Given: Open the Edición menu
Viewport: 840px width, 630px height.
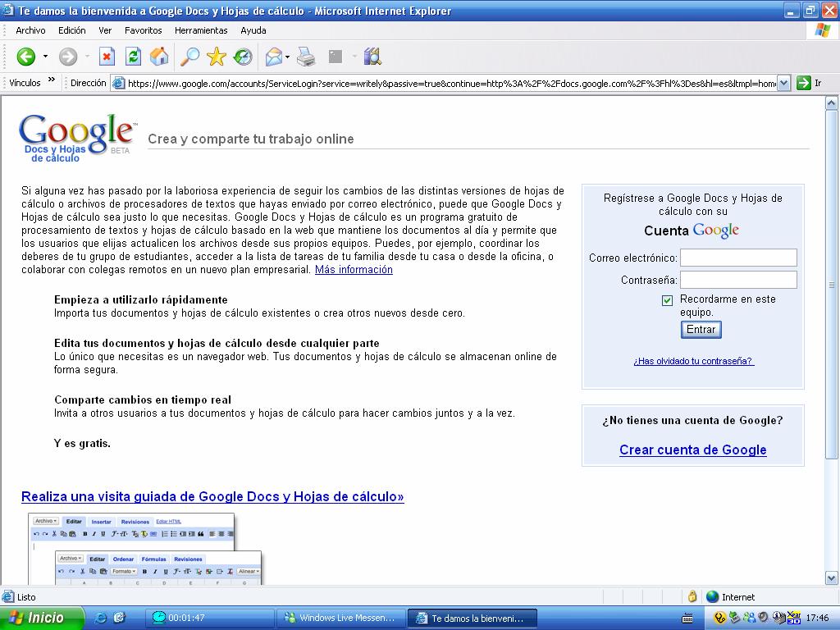Looking at the screenshot, I should 72,30.
